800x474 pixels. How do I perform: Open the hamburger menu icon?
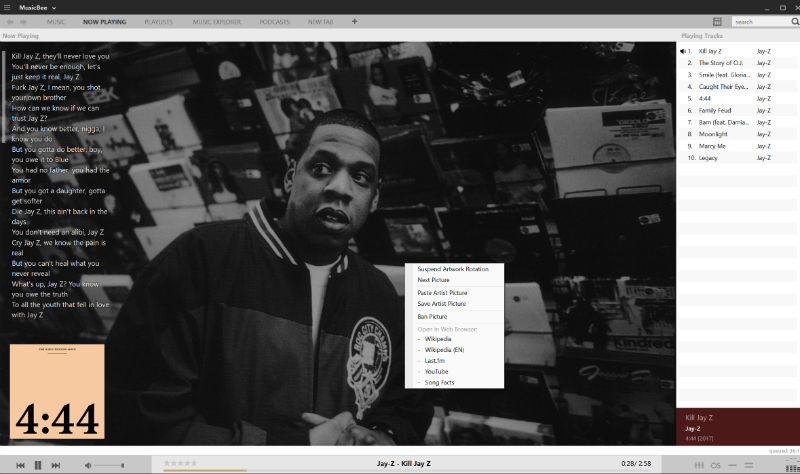click(7, 7)
